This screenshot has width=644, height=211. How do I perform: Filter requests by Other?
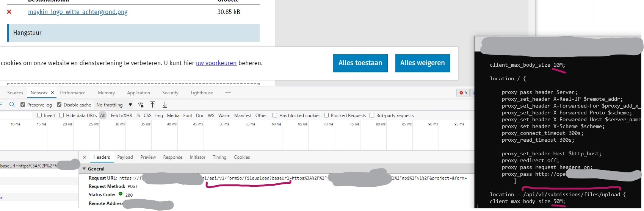pyautogui.click(x=261, y=116)
